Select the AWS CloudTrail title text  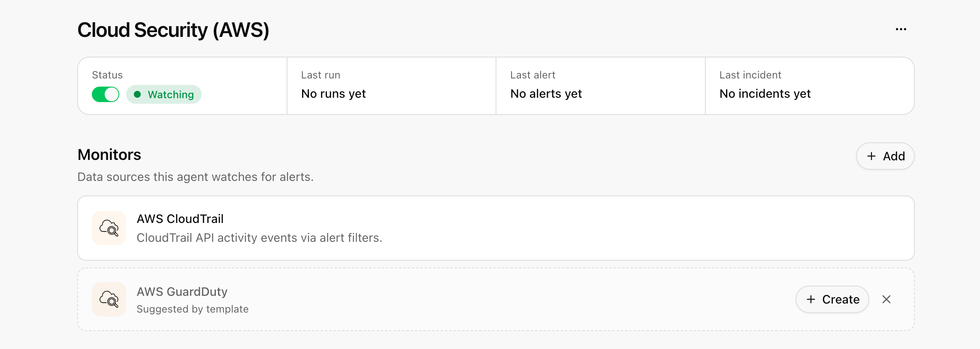point(180,219)
